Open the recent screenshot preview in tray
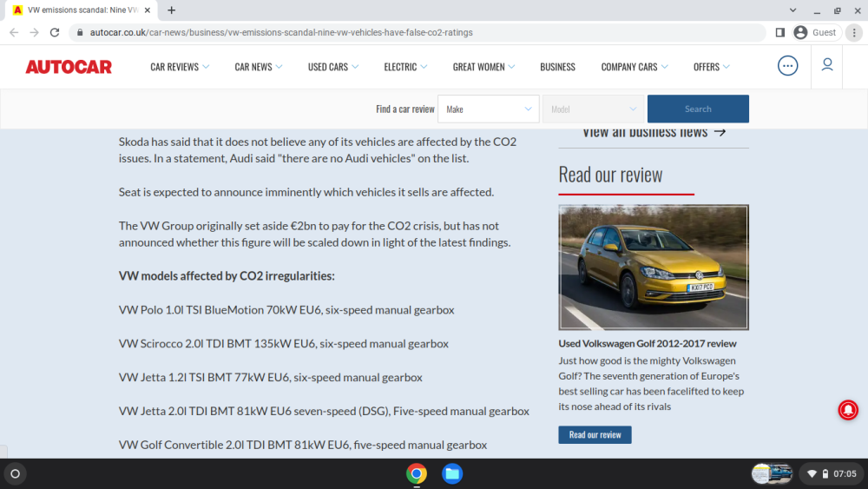The image size is (868, 489). point(772,473)
